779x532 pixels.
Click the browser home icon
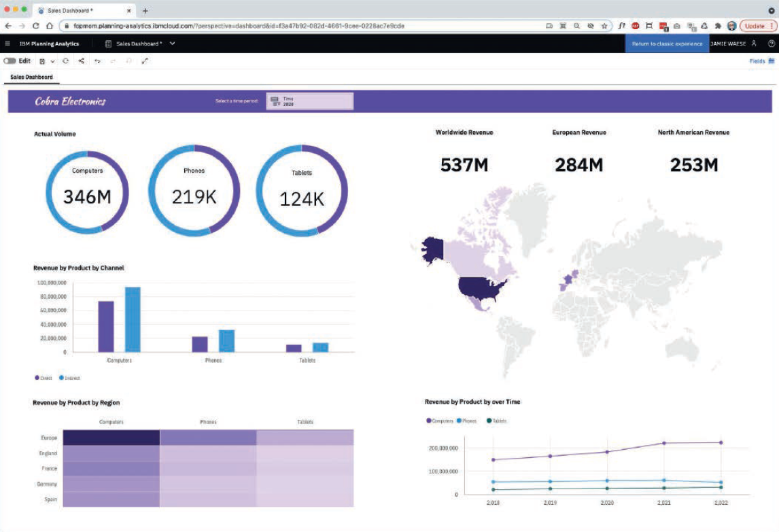pos(50,26)
